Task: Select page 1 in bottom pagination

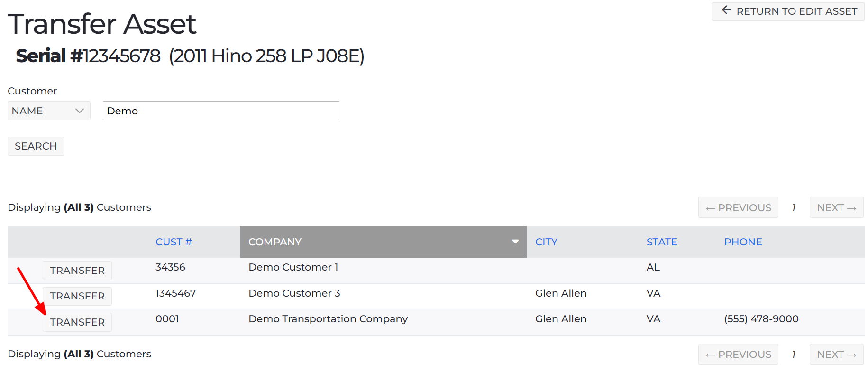Action: [794, 355]
